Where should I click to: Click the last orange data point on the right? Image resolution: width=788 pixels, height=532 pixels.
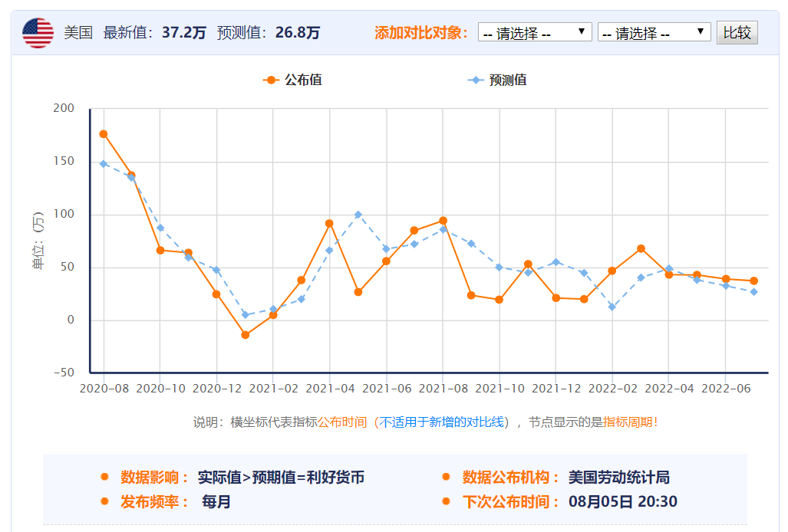tap(753, 281)
